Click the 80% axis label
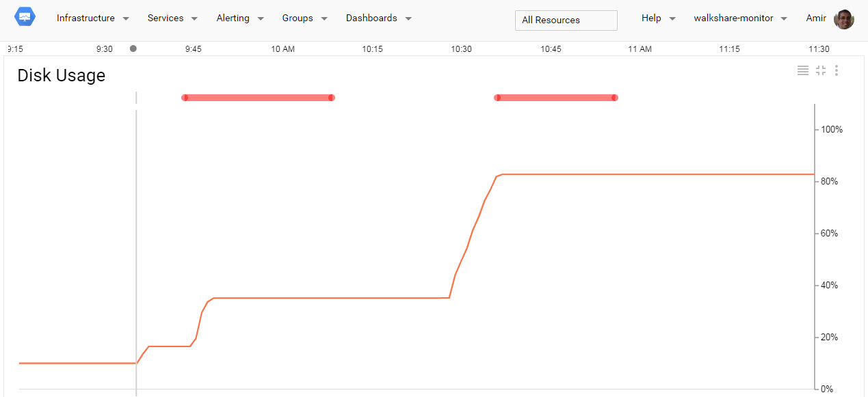Screen dimensions: 868x397 pyautogui.click(x=829, y=181)
